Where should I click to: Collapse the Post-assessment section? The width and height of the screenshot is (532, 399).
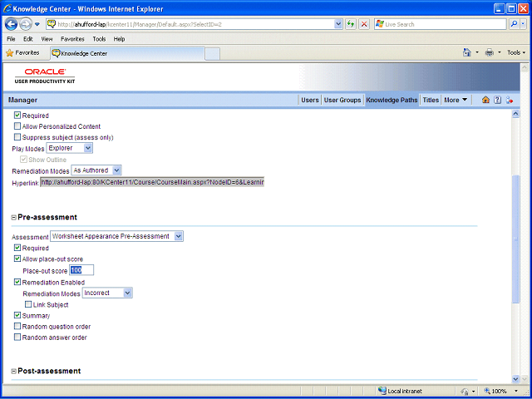pyautogui.click(x=14, y=372)
